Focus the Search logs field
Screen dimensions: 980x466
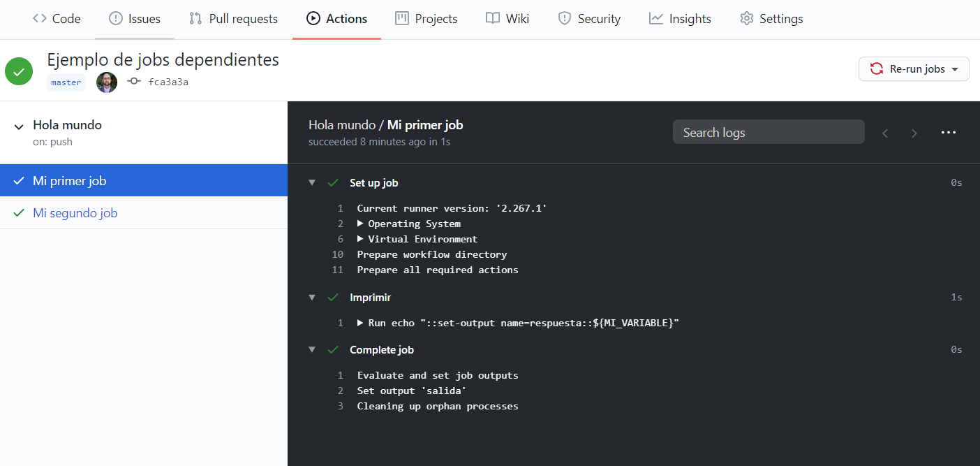tap(769, 132)
